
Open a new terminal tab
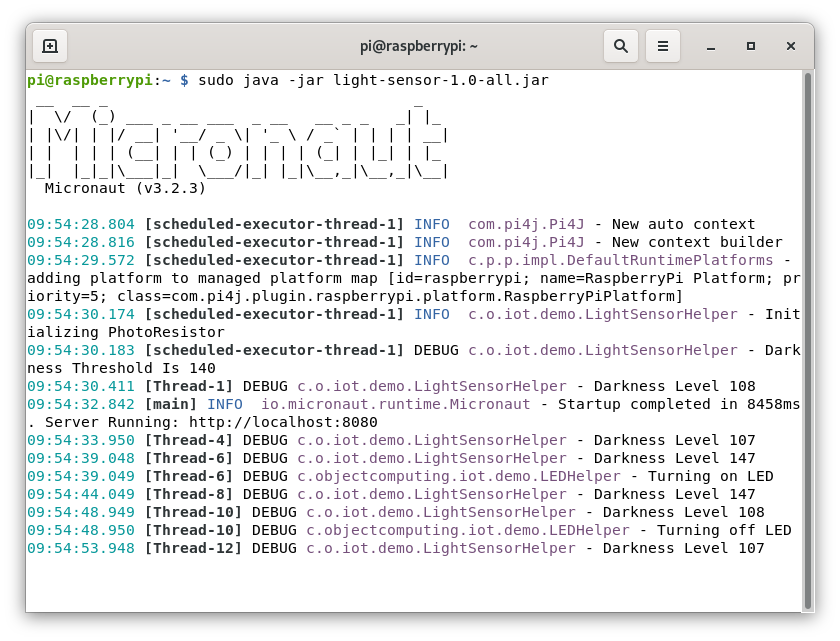50,46
